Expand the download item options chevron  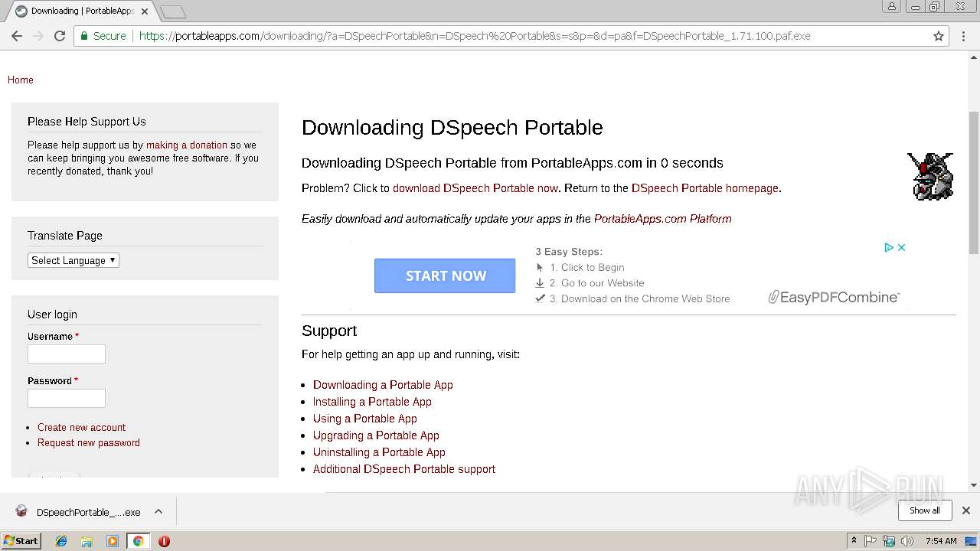[158, 511]
